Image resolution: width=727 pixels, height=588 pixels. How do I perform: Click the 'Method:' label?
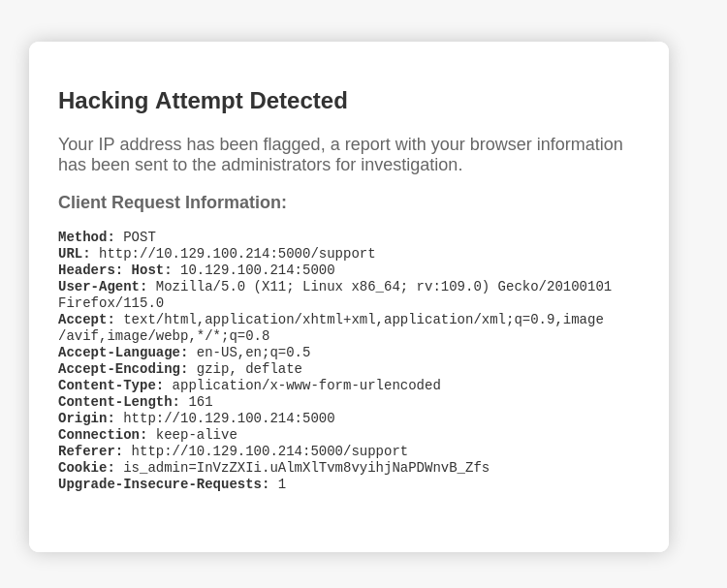tap(86, 236)
